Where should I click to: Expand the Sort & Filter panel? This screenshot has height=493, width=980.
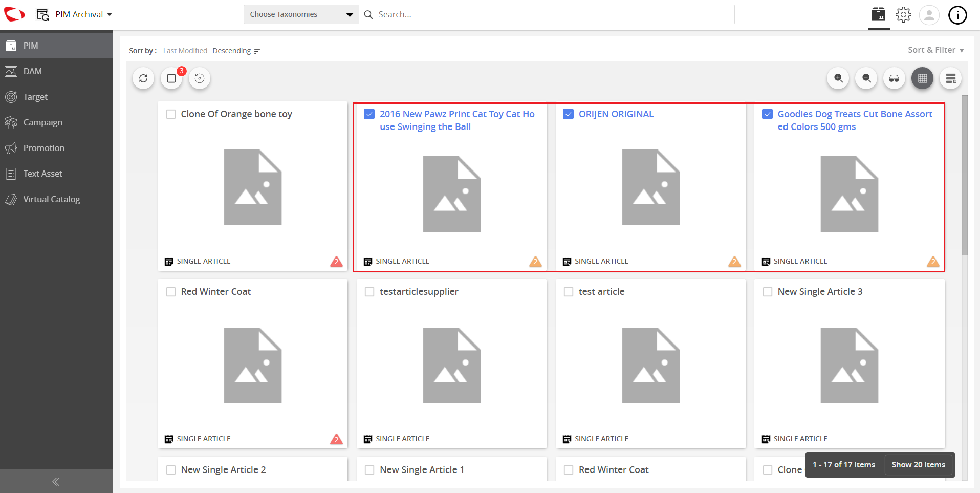935,50
